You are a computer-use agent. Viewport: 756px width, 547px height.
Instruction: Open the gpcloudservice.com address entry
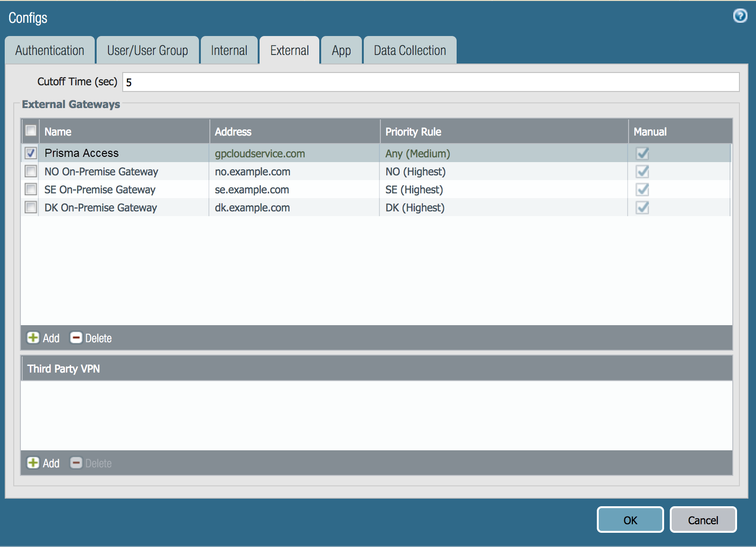[260, 154]
